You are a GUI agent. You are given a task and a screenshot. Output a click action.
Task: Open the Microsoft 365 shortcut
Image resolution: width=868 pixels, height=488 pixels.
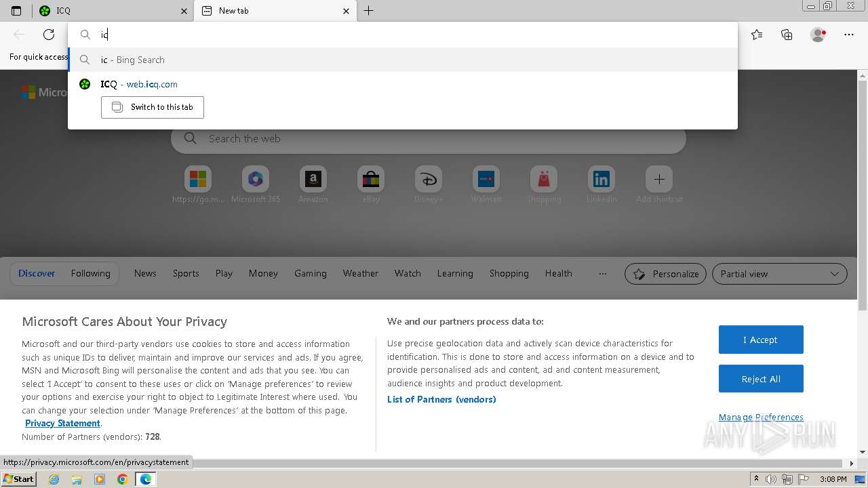(256, 184)
